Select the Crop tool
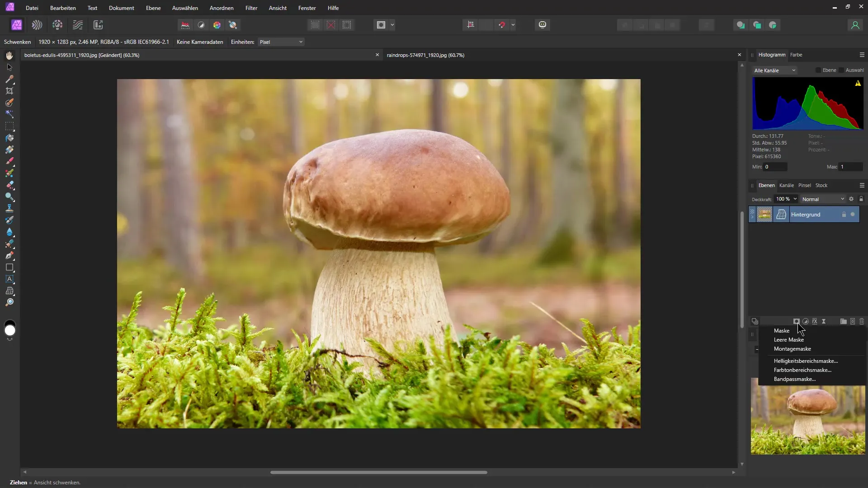Viewport: 868px width, 488px height. (x=9, y=91)
